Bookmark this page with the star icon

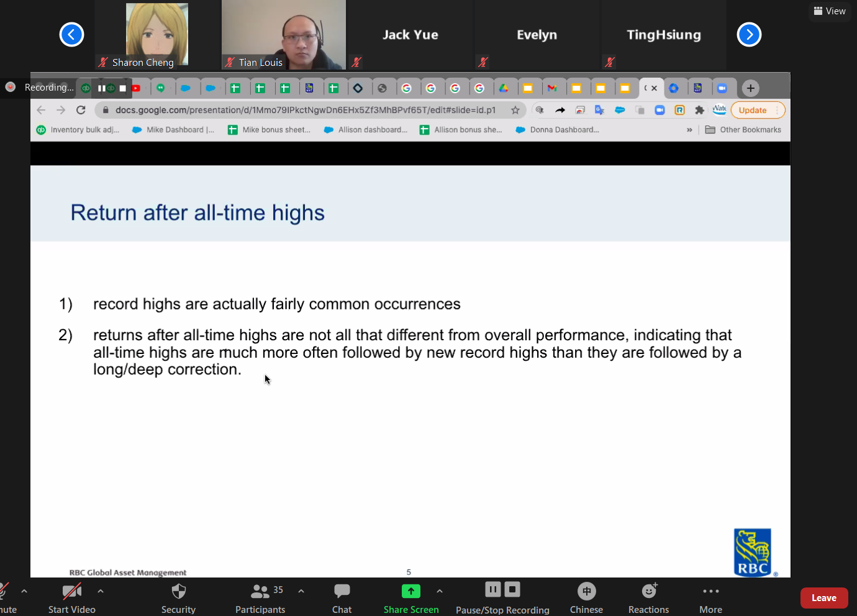[515, 110]
